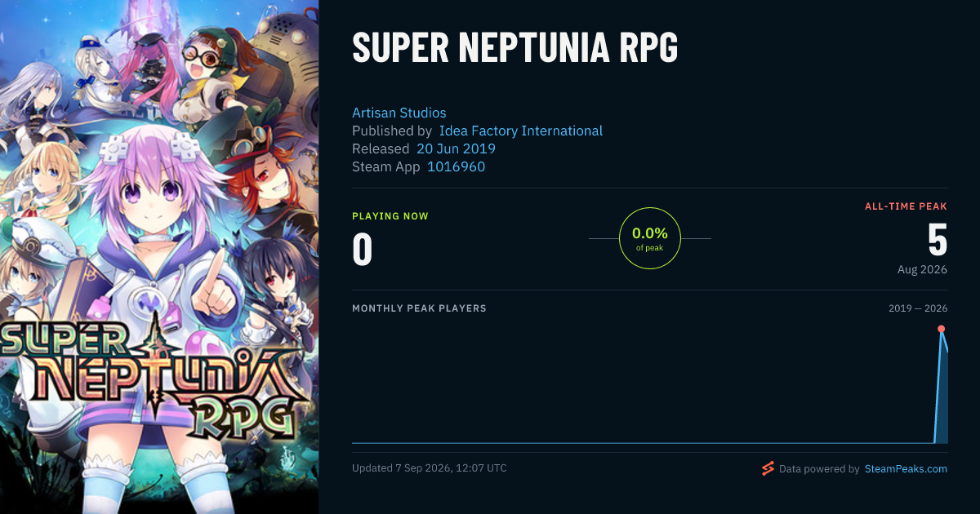
Task: Click the All-Time Peak red label
Action: pos(906,206)
